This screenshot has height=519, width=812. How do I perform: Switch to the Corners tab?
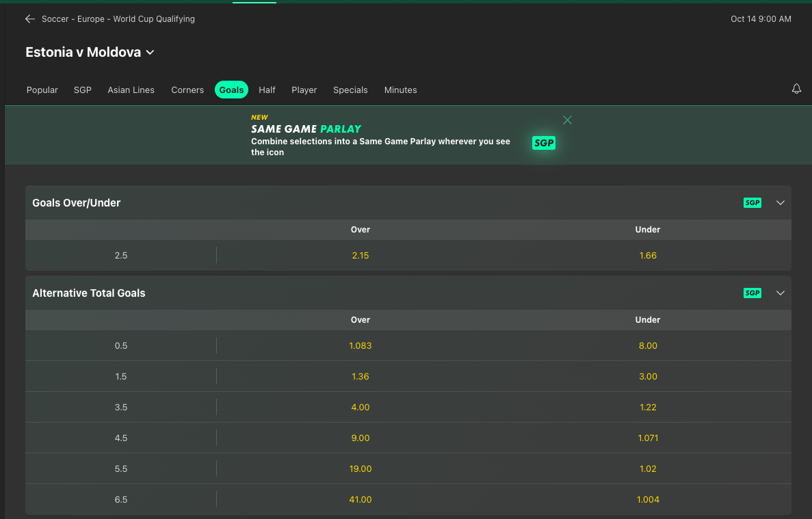click(187, 90)
